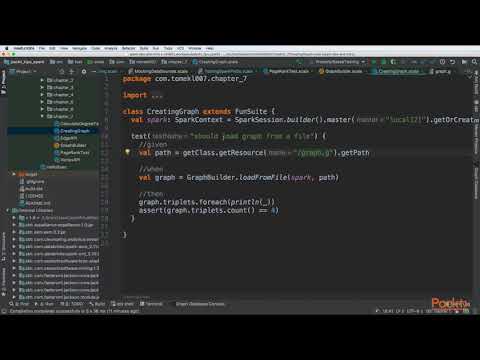
Task: Open the Refactor menu
Action: [x=128, y=48]
